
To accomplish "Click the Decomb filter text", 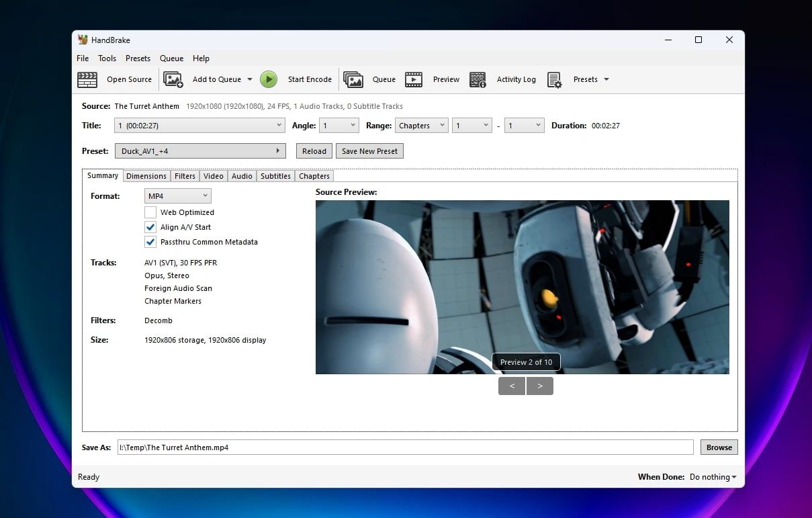I will [159, 320].
